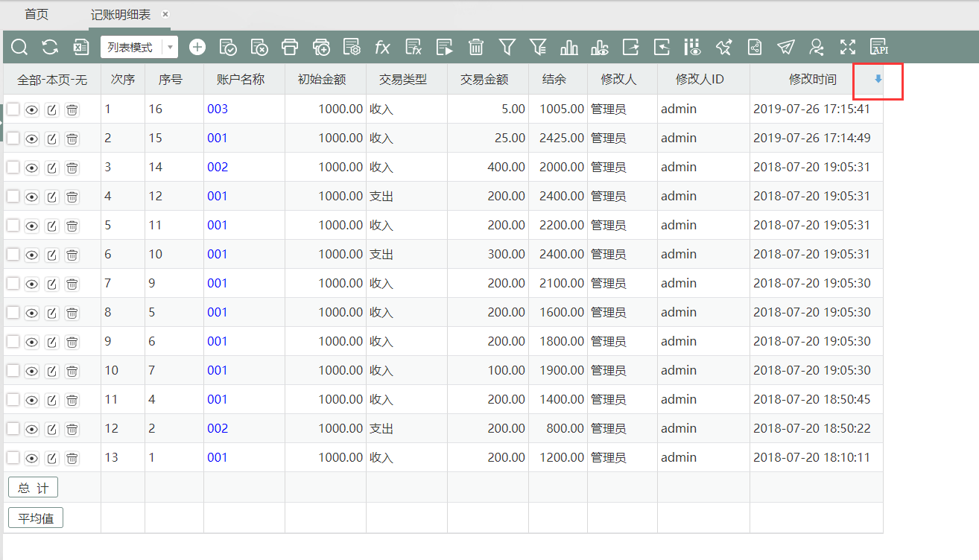Image resolution: width=979 pixels, height=560 pixels.
Task: Click the box with incoming arrow icon
Action: (x=662, y=48)
